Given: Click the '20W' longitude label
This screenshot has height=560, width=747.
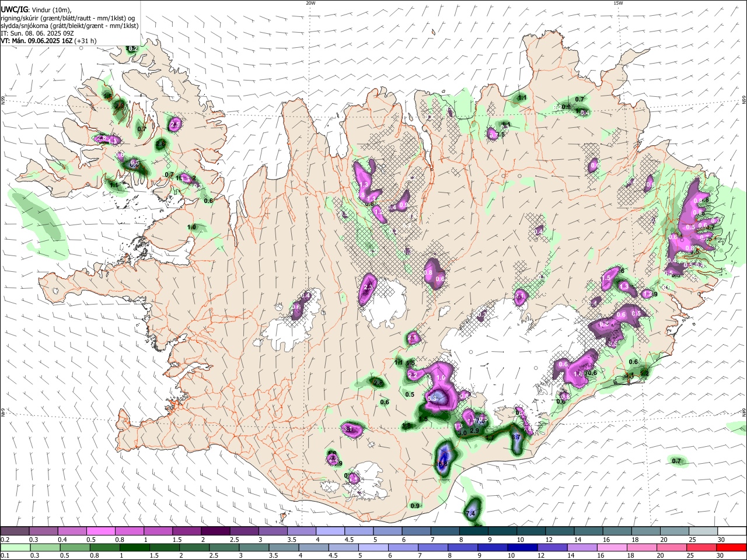Looking at the screenshot, I should pos(310,3).
